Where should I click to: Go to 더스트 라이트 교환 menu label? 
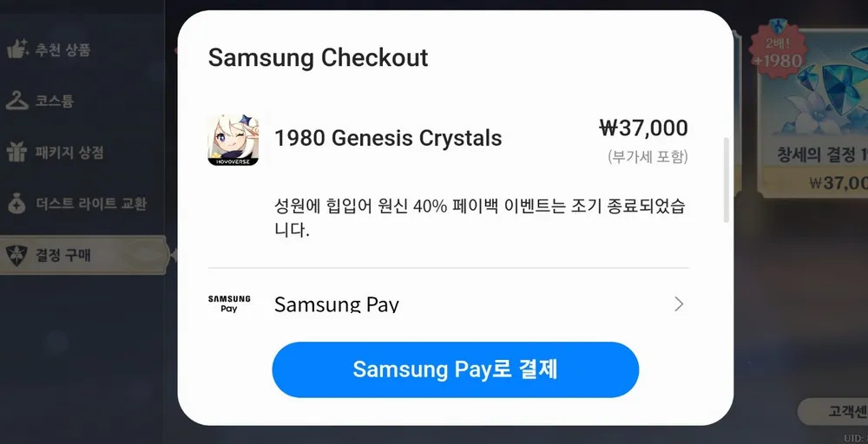[x=91, y=204]
